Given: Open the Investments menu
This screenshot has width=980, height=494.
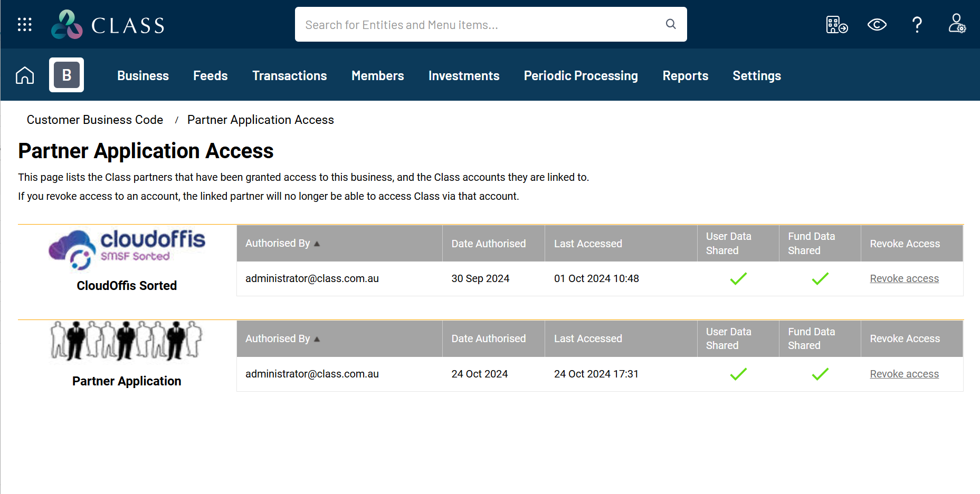Looking at the screenshot, I should (x=464, y=76).
